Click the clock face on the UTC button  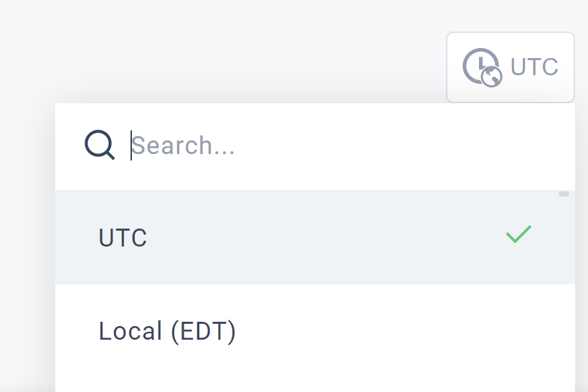pyautogui.click(x=478, y=64)
